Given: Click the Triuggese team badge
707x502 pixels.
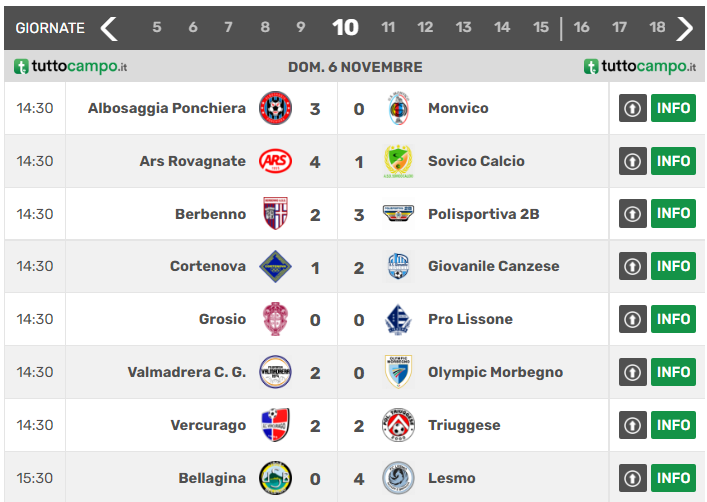Looking at the screenshot, I should (398, 425).
